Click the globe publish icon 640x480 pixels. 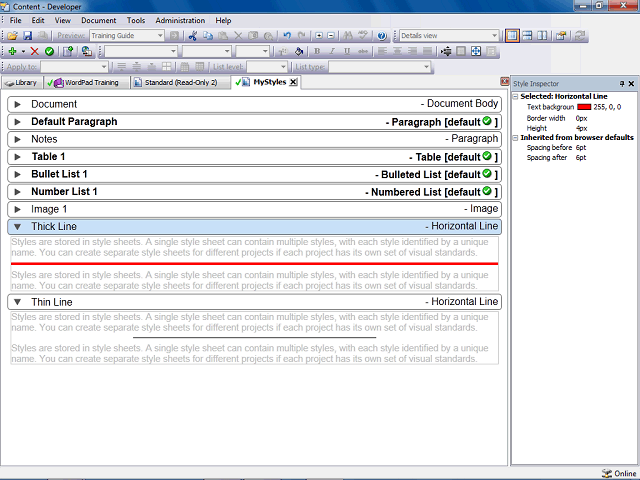coord(86,51)
